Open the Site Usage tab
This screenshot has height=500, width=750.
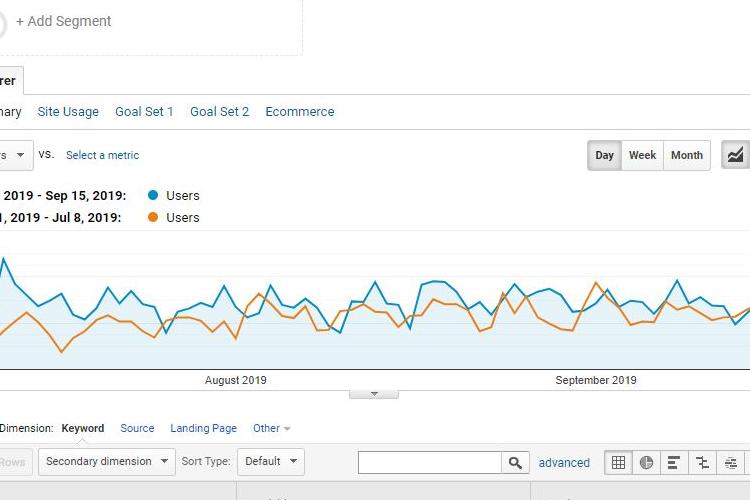68,112
